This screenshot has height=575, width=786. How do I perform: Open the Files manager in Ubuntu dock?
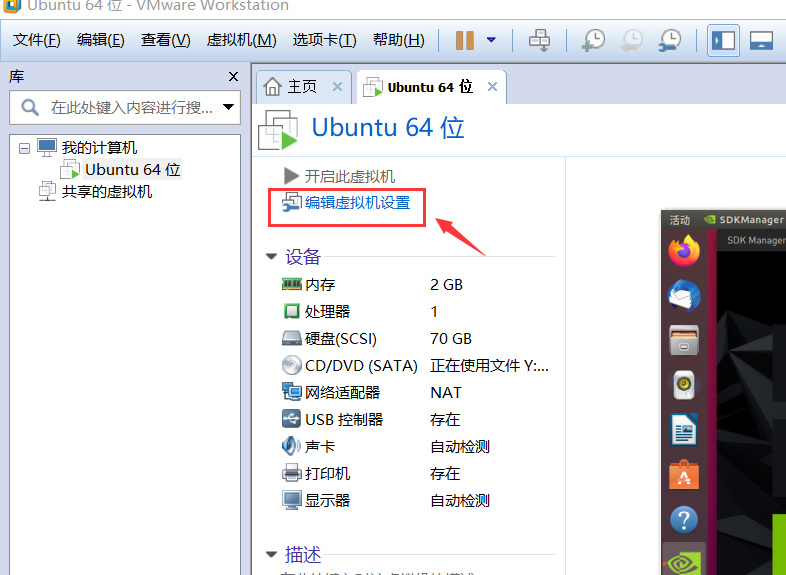(684, 340)
